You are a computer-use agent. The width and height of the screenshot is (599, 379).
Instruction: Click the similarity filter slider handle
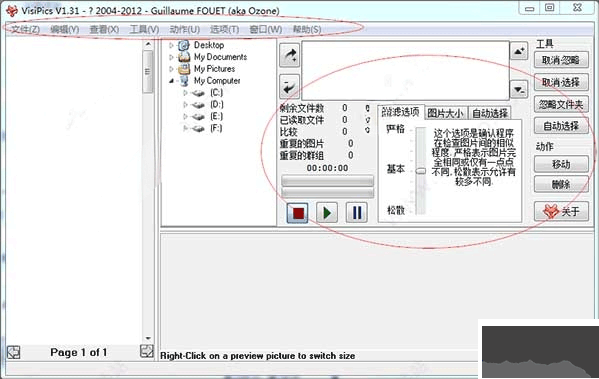(x=421, y=171)
